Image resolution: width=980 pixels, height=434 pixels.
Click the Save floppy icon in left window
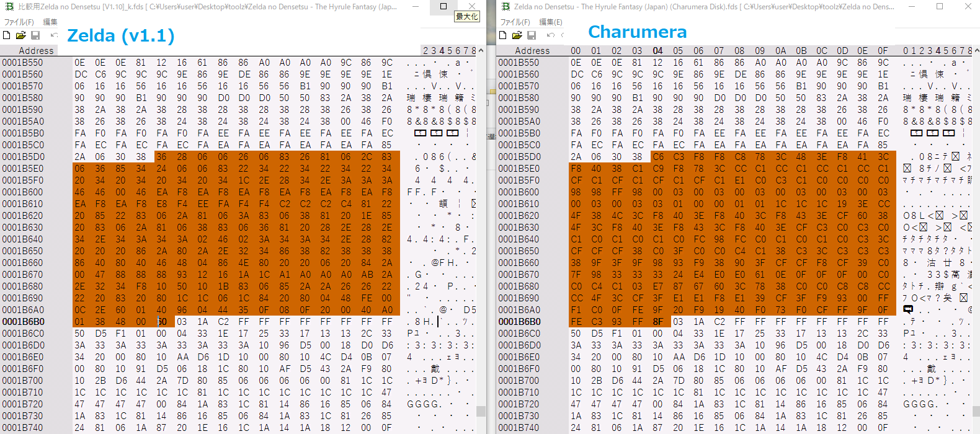(x=35, y=35)
